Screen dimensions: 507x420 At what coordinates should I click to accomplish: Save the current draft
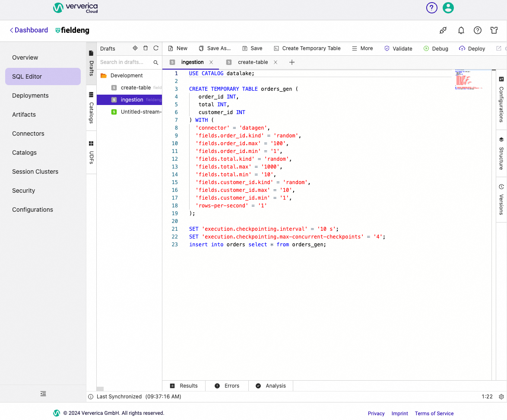(252, 48)
